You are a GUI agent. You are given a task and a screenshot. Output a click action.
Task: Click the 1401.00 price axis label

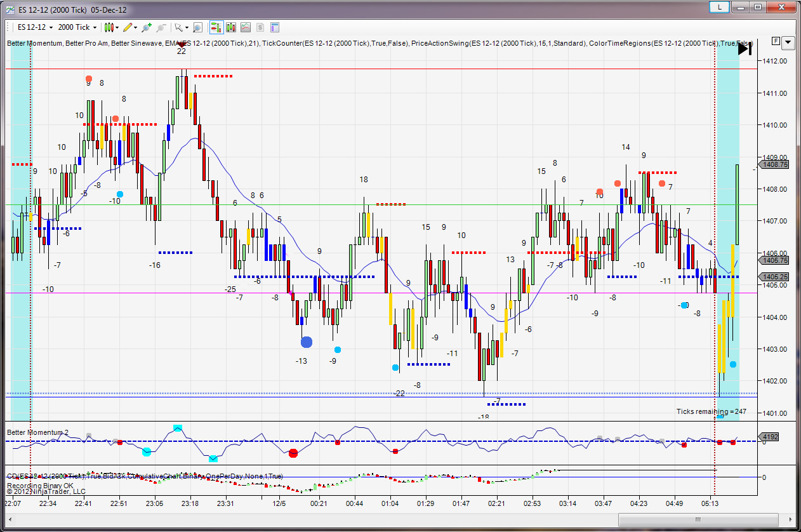pos(775,413)
